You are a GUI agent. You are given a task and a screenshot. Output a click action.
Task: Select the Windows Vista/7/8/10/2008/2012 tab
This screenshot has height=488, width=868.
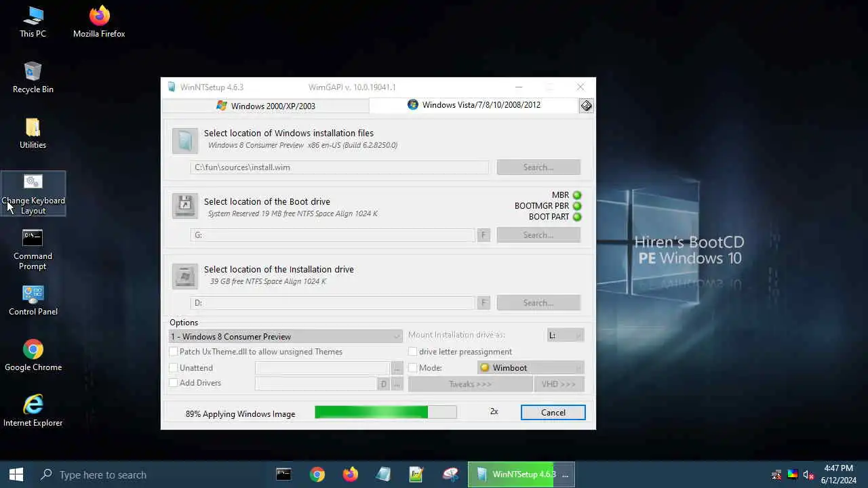coord(474,105)
